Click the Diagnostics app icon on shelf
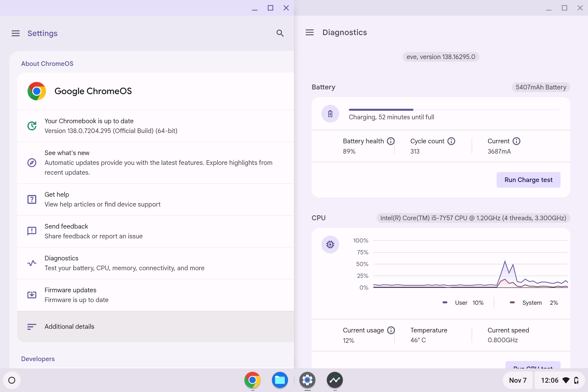588x392 pixels. tap(335, 380)
